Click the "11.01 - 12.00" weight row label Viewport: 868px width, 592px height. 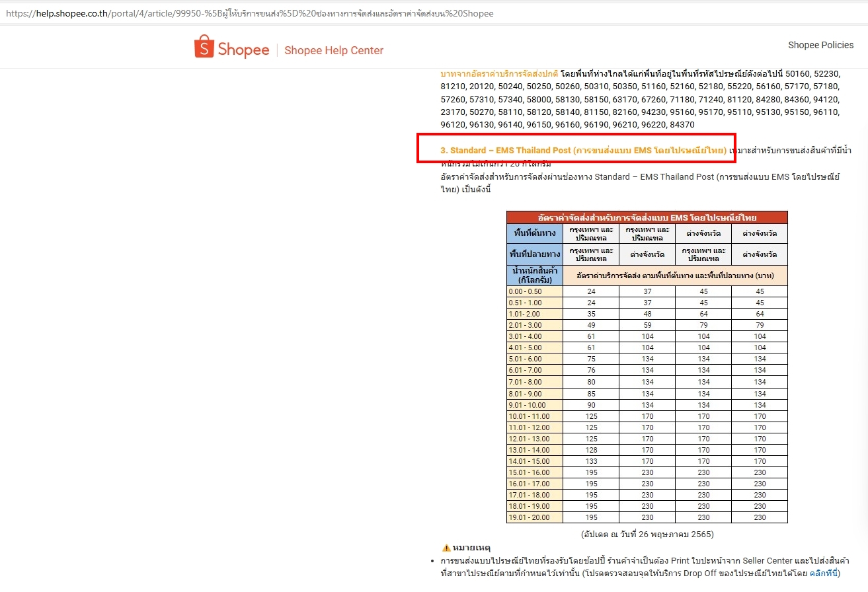pyautogui.click(x=535, y=427)
